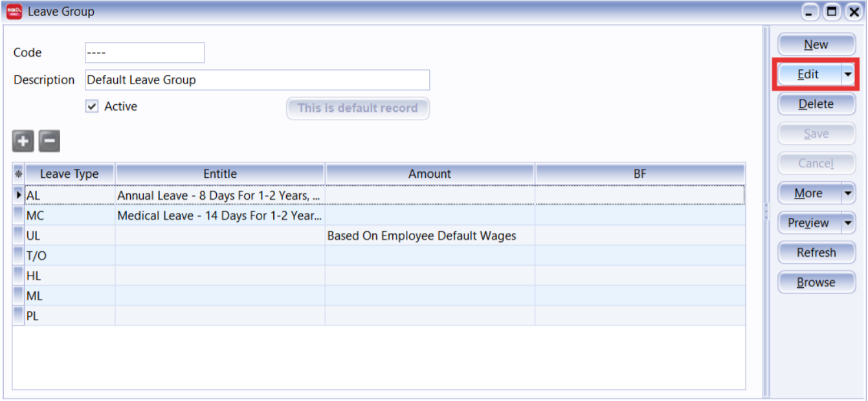Select the PL leave type cell

70,316
